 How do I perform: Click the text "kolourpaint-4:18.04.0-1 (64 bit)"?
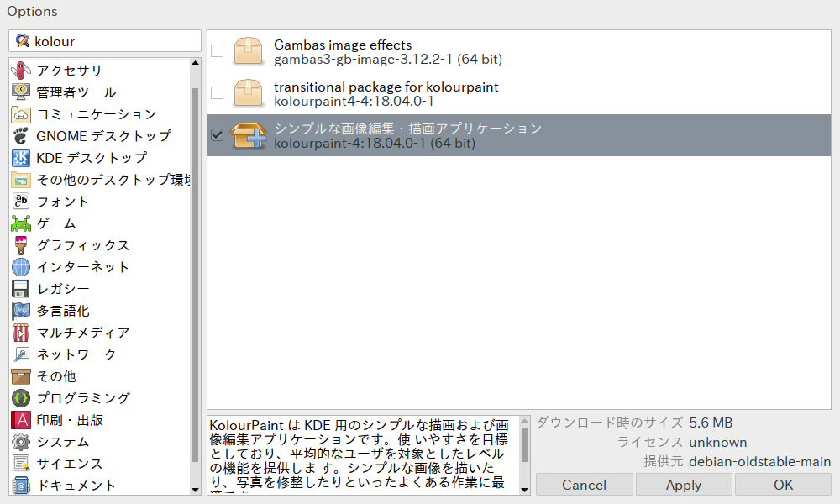[x=375, y=143]
